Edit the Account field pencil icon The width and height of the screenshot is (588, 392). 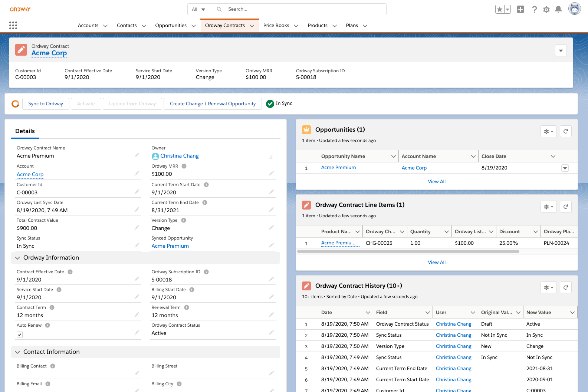(x=137, y=173)
